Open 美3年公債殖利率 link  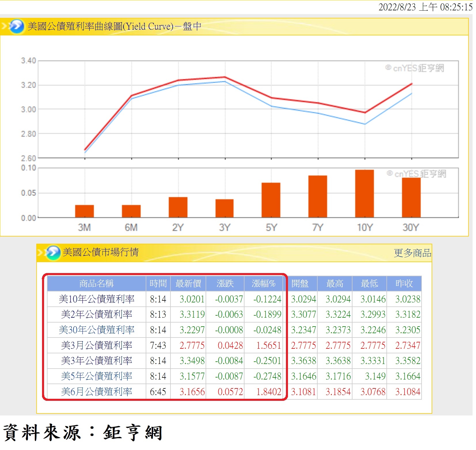pos(96,361)
